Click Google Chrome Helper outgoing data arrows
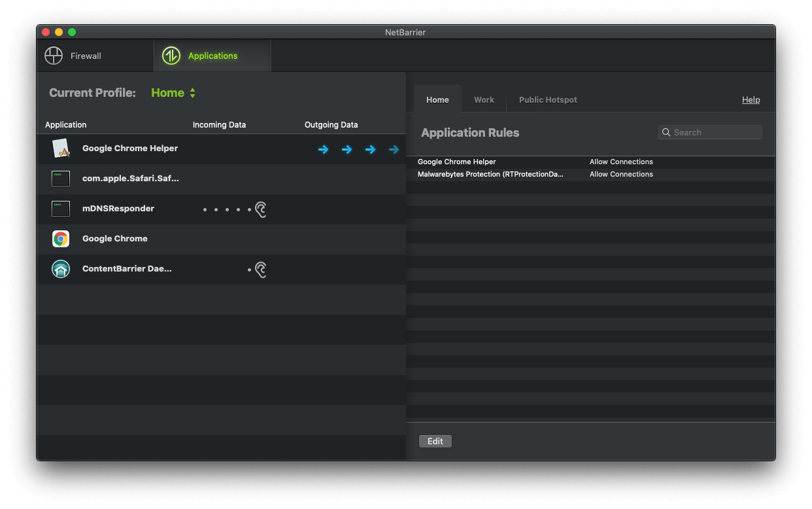This screenshot has width=812, height=509. point(358,150)
